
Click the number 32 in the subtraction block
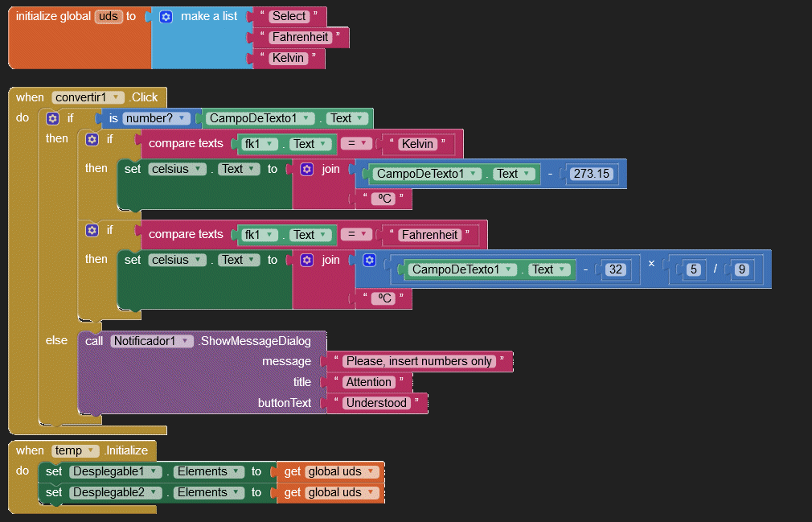[615, 269]
